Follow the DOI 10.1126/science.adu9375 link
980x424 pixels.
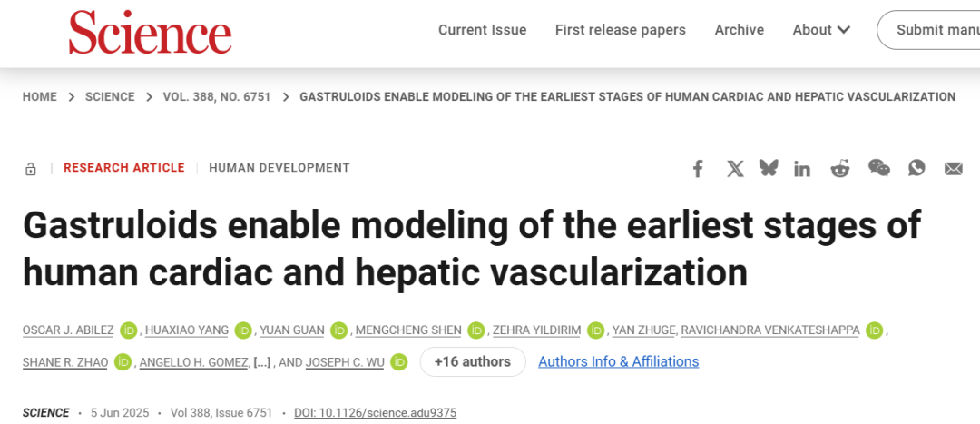coord(375,413)
